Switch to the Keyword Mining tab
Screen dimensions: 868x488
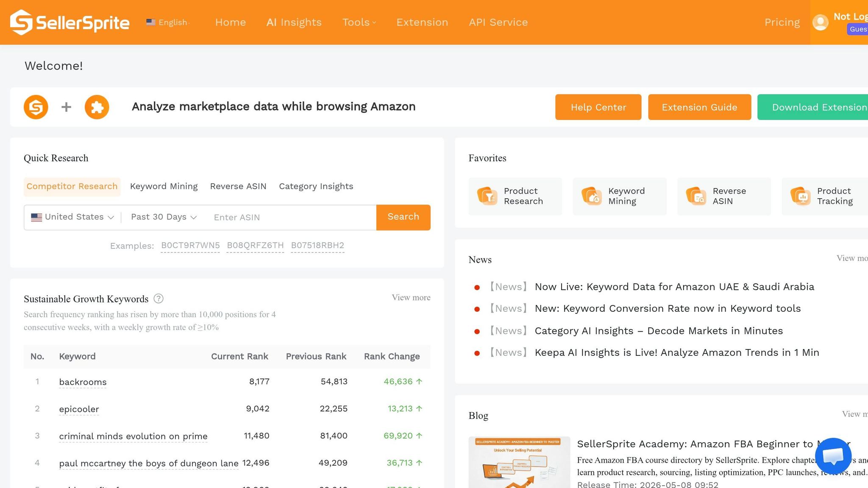click(164, 186)
